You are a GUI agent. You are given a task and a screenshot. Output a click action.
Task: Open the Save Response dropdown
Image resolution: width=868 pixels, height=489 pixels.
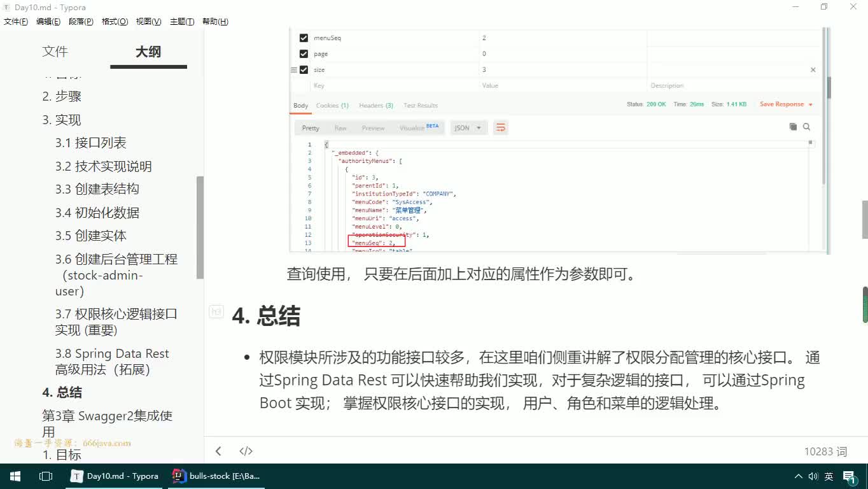[786, 104]
